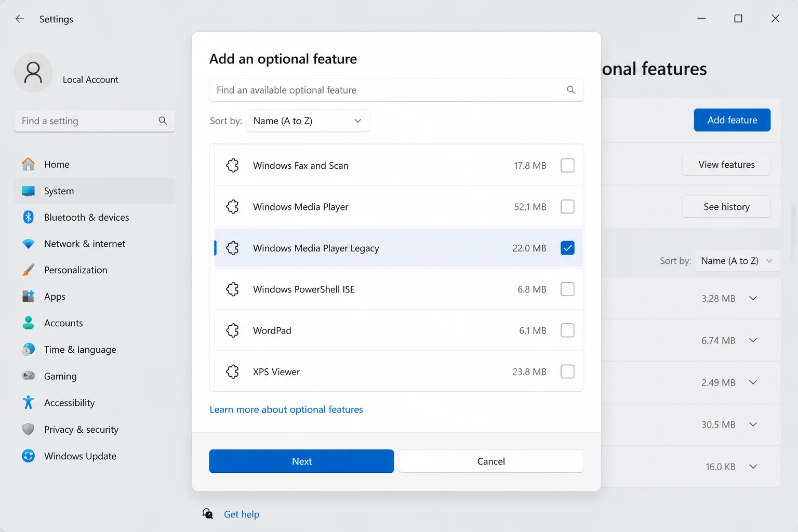Click the Network wifi icon in sidebar
The width and height of the screenshot is (798, 532).
(x=29, y=244)
